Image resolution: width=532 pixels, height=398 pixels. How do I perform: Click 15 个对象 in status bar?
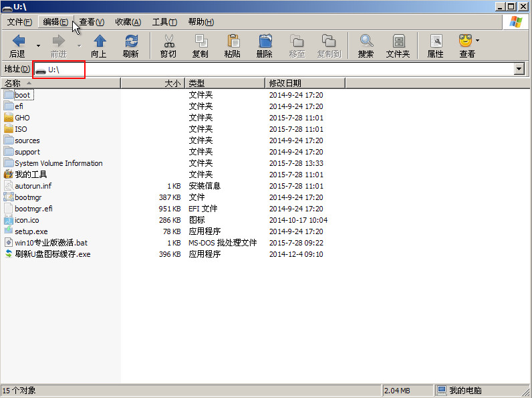[19, 391]
